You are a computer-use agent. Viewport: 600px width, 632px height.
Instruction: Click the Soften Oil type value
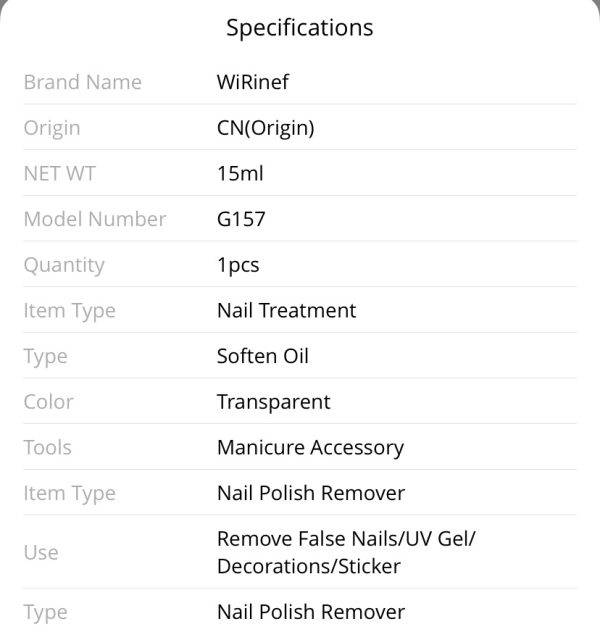(x=263, y=356)
